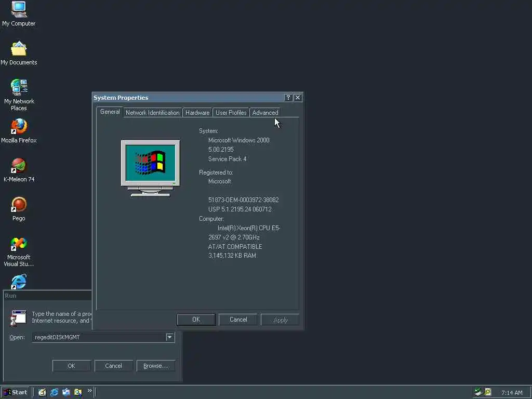Click the Registered to: label
The image size is (532, 399).
(x=216, y=172)
